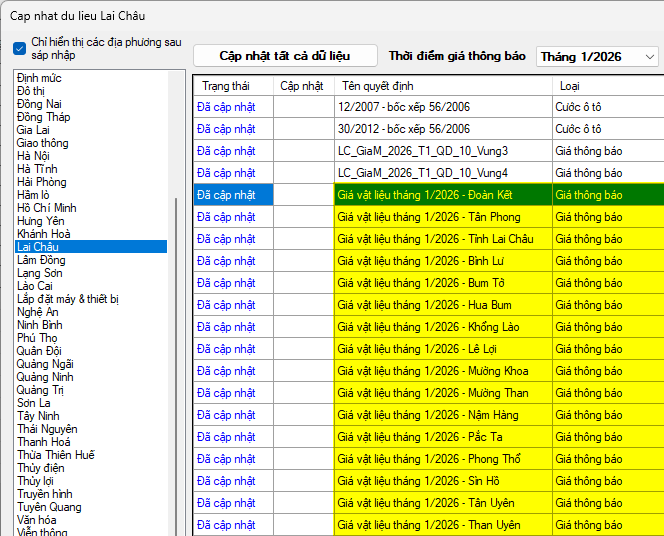The image size is (664, 536).
Task: Toggle checkbox to show only merged localities
Action: point(20,48)
